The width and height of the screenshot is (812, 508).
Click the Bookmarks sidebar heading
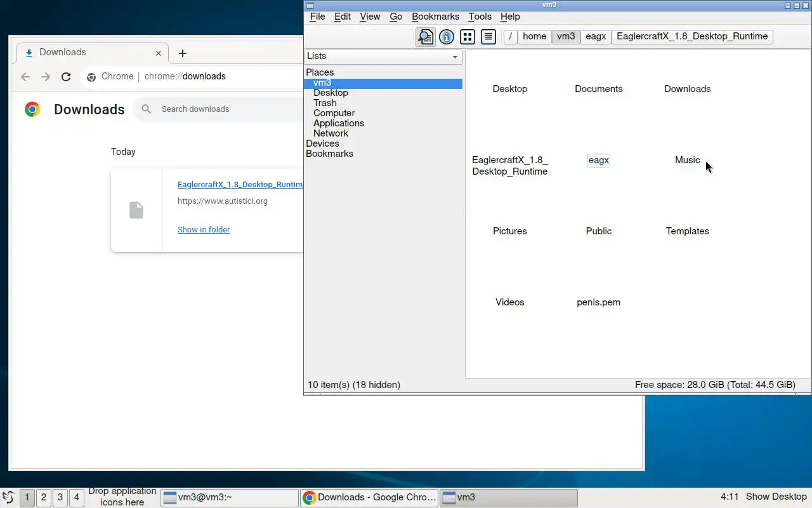pyautogui.click(x=329, y=154)
